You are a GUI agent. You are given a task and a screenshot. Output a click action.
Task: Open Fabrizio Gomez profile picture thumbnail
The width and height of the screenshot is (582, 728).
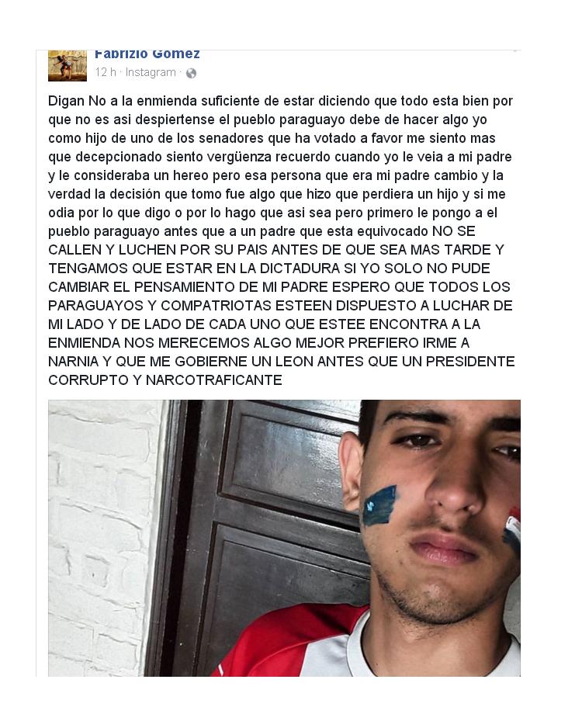click(x=68, y=65)
